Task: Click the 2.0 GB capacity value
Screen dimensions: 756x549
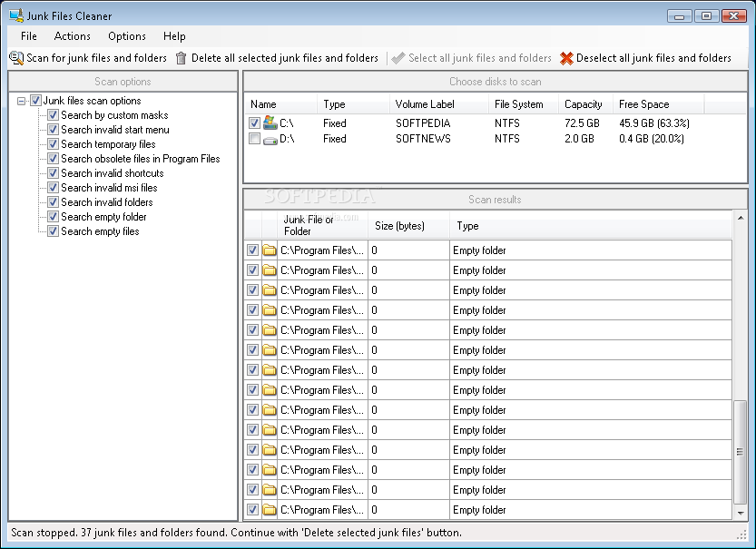Action: 579,139
